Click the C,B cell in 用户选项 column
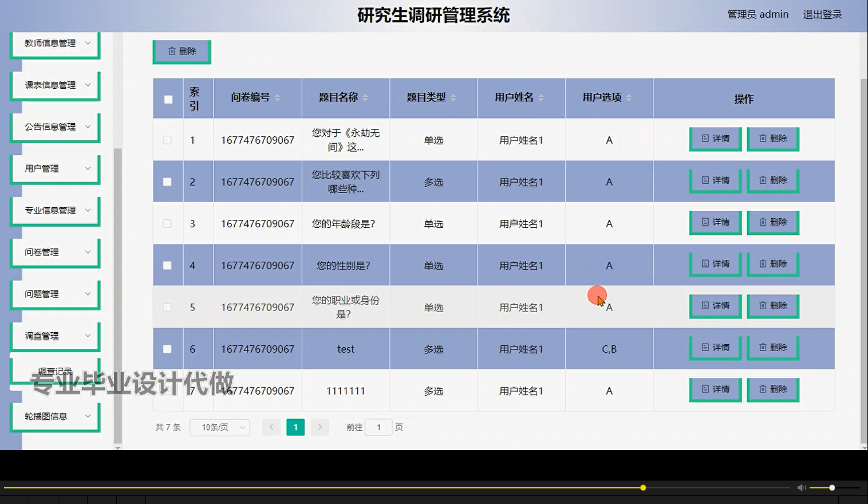The width and height of the screenshot is (868, 504). point(609,349)
